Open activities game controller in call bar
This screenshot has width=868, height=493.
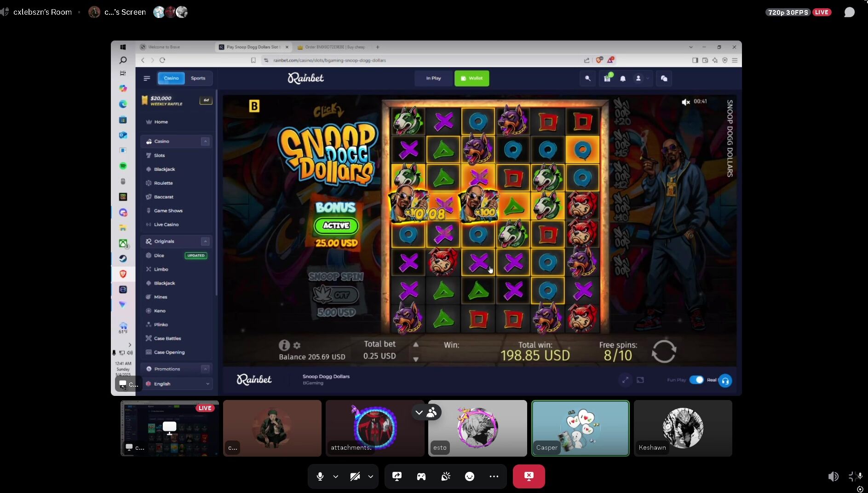[x=421, y=476]
